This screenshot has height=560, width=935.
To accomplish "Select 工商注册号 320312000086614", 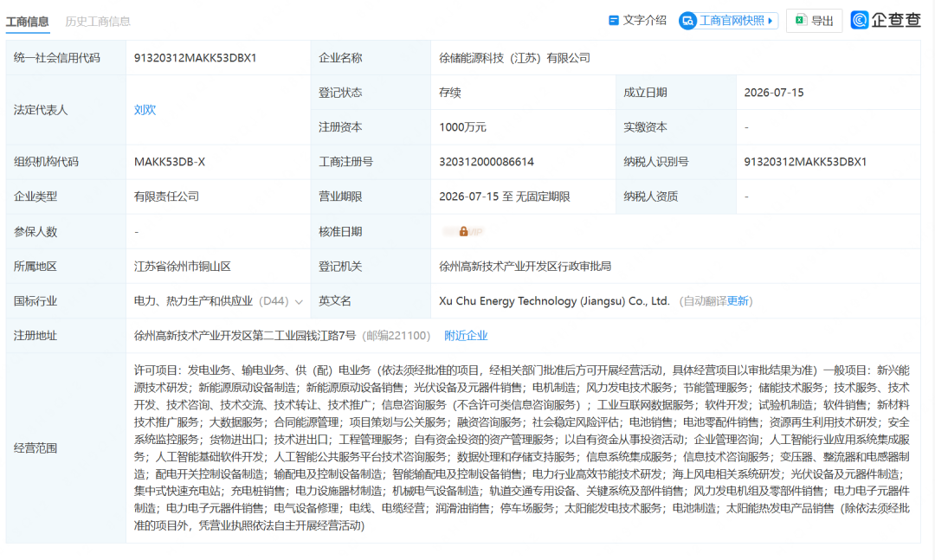I will [486, 162].
